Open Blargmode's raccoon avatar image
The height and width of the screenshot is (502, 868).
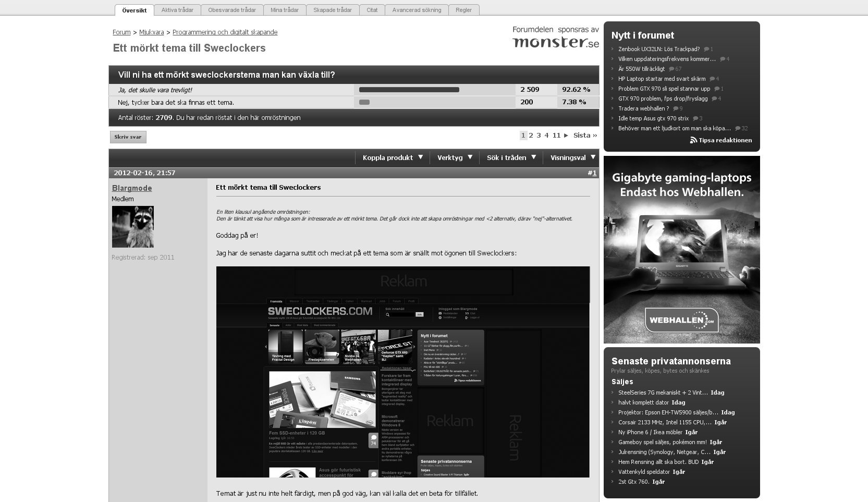tap(133, 227)
